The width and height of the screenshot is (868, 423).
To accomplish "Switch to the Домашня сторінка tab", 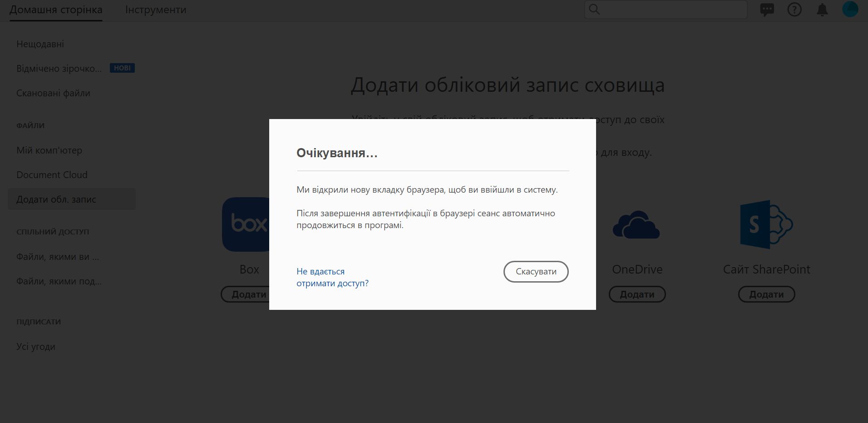I will click(x=56, y=10).
